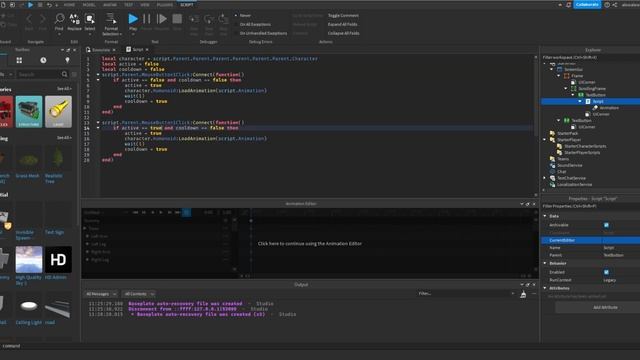Click the quick access Stop icon in title bar
The height and width of the screenshot is (360, 640).
[x=40, y=4]
